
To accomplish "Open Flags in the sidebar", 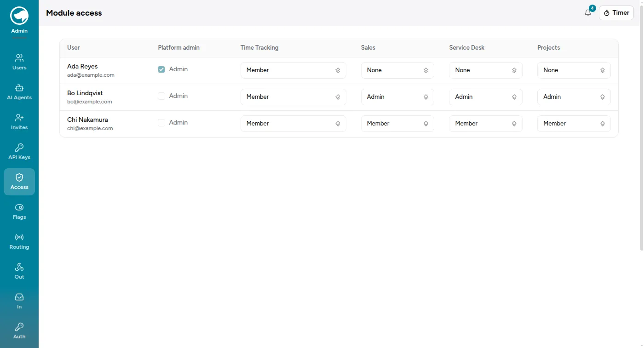I will (x=19, y=211).
